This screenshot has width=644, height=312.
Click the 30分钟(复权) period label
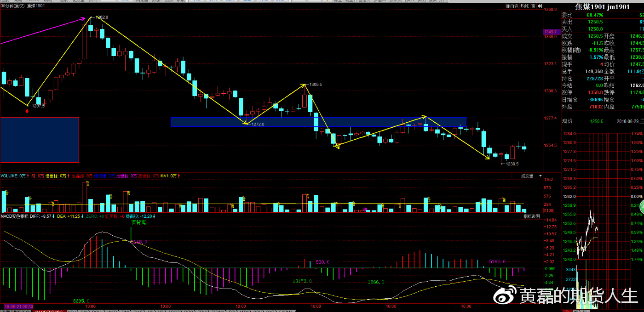click(12, 6)
